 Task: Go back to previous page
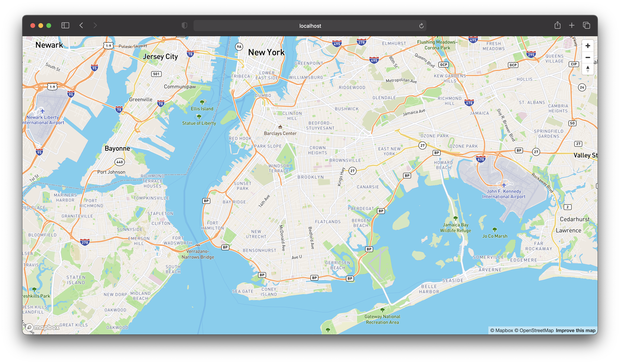81,25
